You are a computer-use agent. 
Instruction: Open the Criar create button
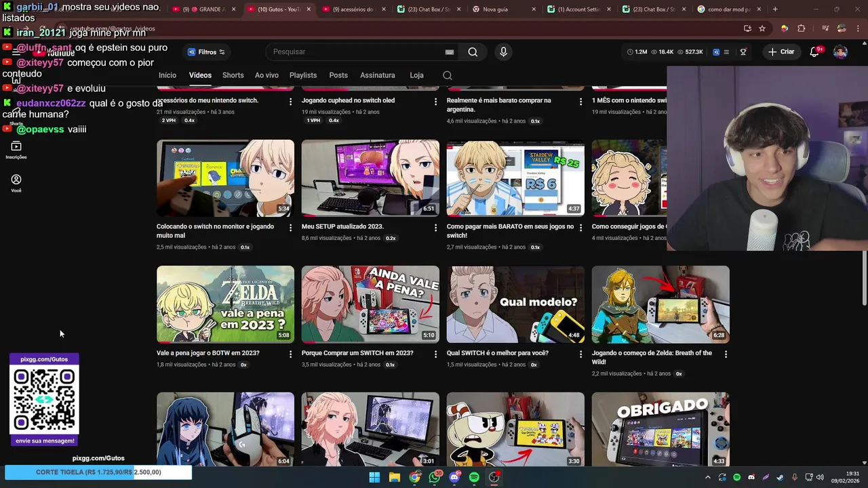coord(781,52)
